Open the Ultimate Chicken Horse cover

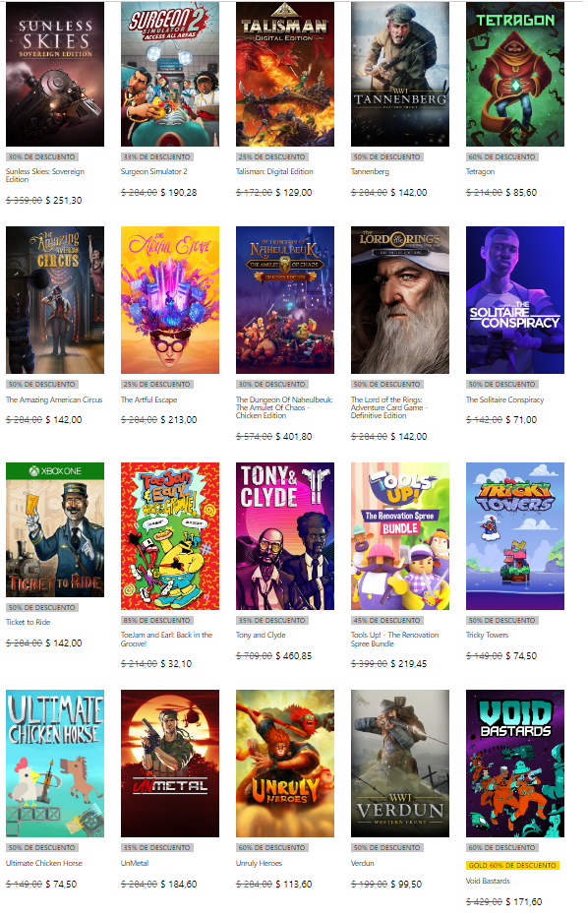pyautogui.click(x=55, y=764)
